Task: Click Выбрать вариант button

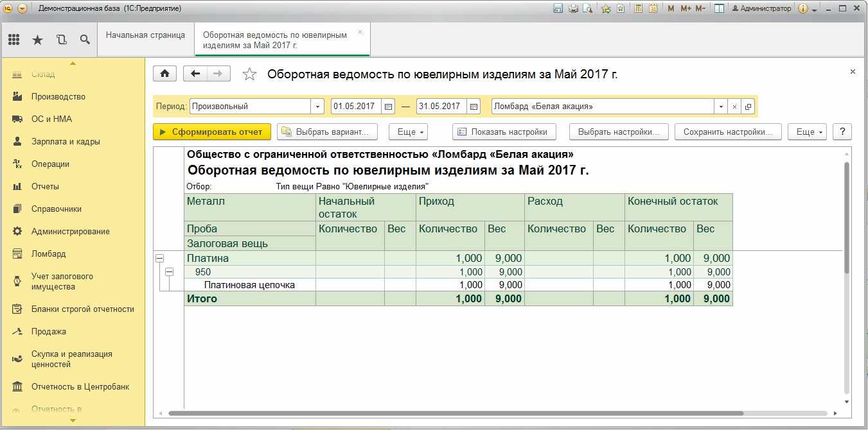Action: [x=327, y=132]
